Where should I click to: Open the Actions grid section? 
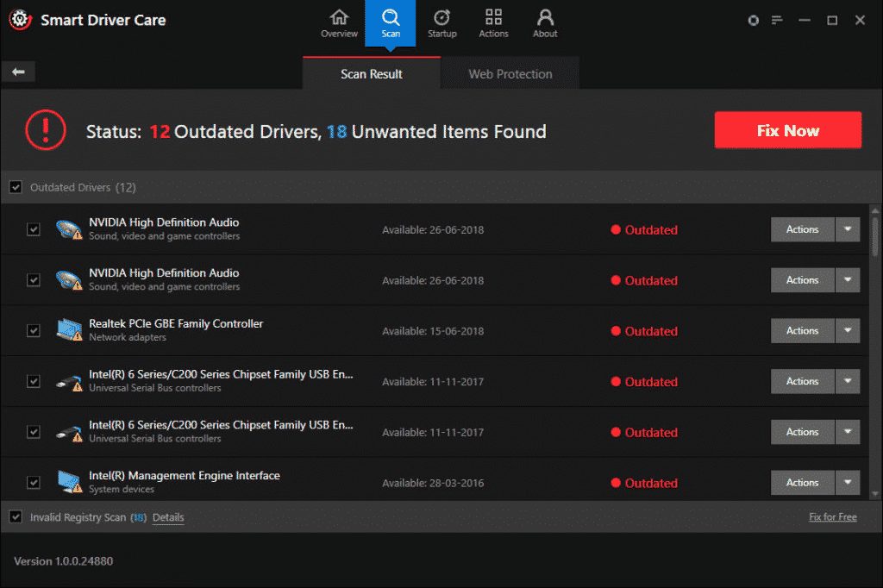(x=493, y=23)
